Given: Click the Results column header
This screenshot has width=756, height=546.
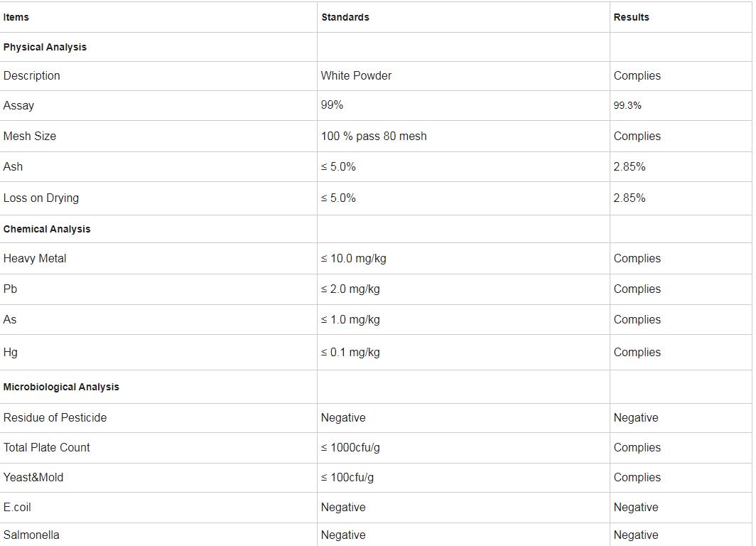Looking at the screenshot, I should pyautogui.click(x=632, y=17).
